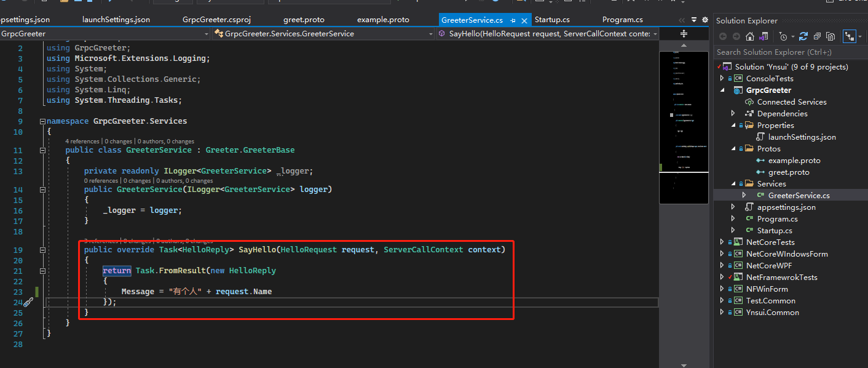The width and height of the screenshot is (868, 368).
Task: Expand appsettings.json in Solution Explorer
Action: (733, 207)
